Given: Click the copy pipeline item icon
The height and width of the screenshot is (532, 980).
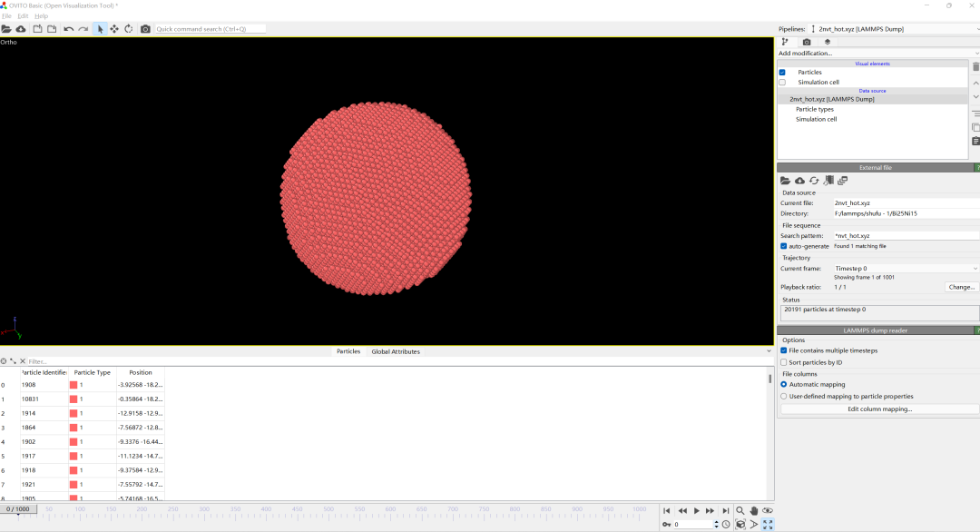Looking at the screenshot, I should 975,127.
